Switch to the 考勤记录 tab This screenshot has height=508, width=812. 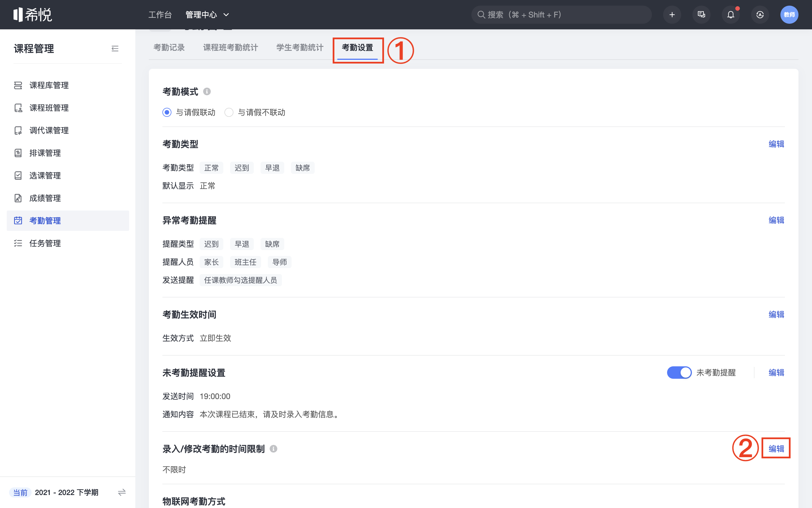point(169,48)
